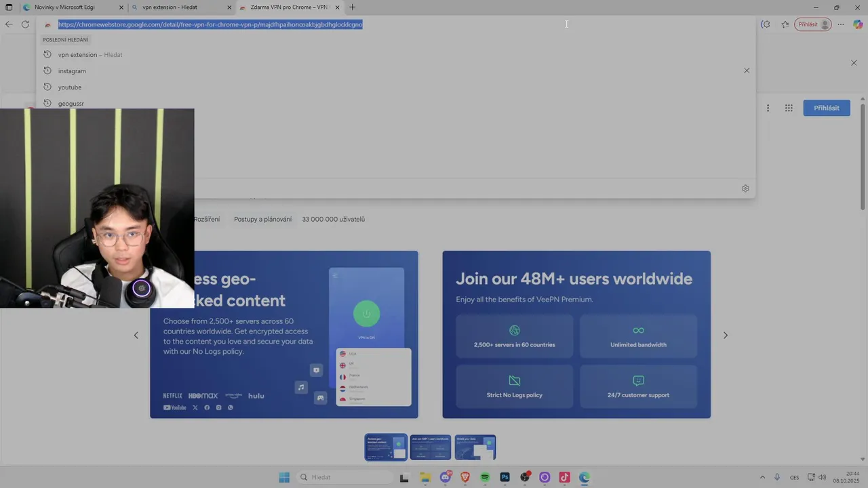The width and height of the screenshot is (868, 488).
Task: Open the Copilot icon in Edge toolbar
Action: click(858, 24)
